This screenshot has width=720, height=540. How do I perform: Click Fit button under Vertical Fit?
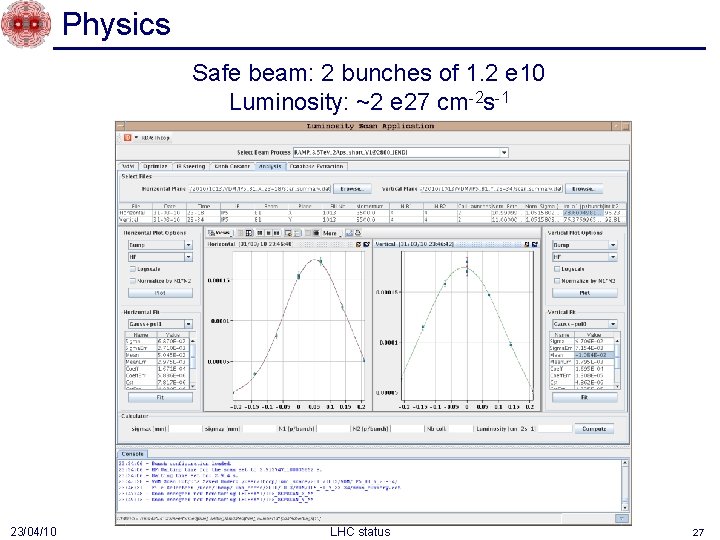click(585, 398)
